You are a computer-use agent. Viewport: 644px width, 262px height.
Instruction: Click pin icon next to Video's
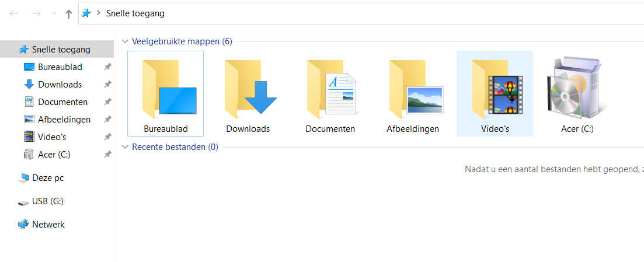[x=107, y=137]
